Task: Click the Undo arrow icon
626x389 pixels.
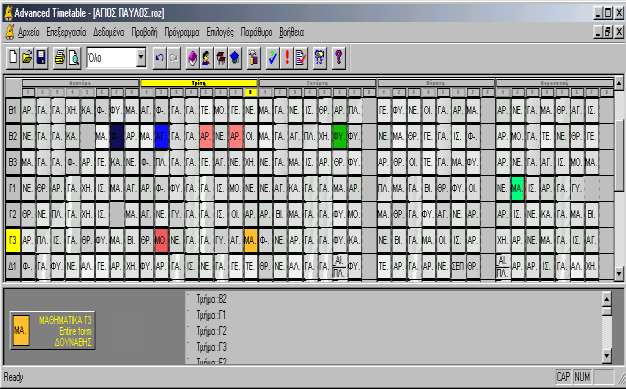Action: [159, 58]
